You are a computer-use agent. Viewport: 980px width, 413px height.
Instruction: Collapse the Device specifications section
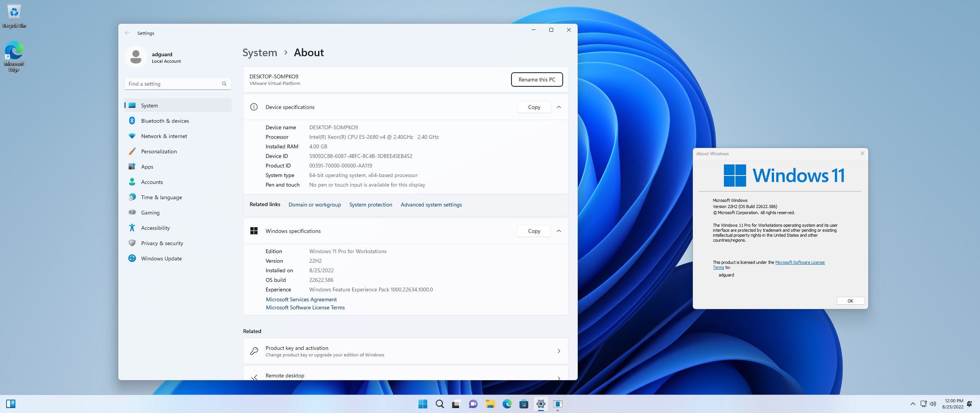[559, 107]
